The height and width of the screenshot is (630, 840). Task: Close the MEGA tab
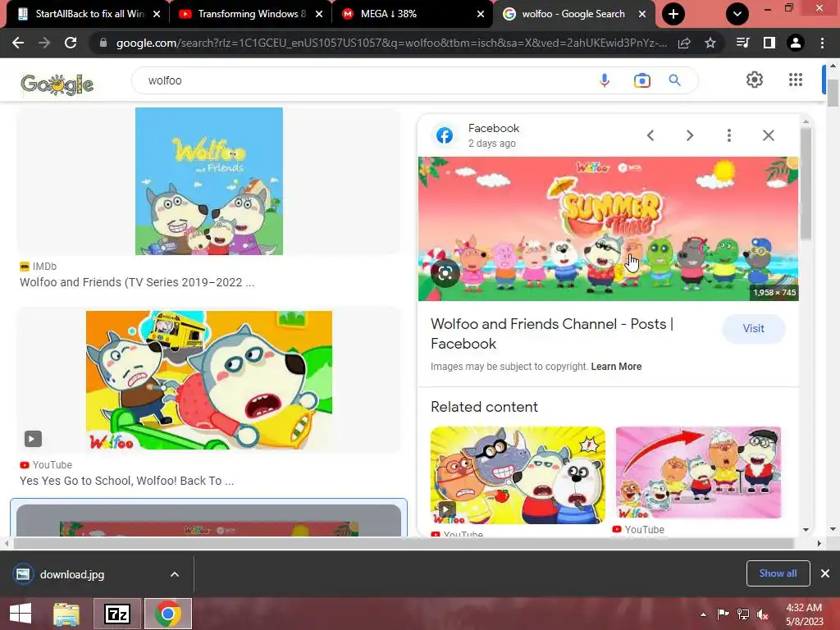pyautogui.click(x=481, y=14)
